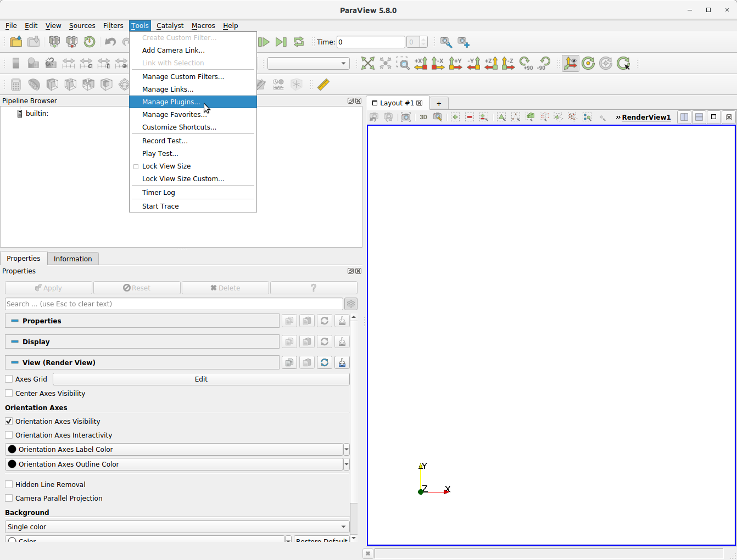Set view direction to +X
This screenshot has height=560, width=737.
(421, 63)
